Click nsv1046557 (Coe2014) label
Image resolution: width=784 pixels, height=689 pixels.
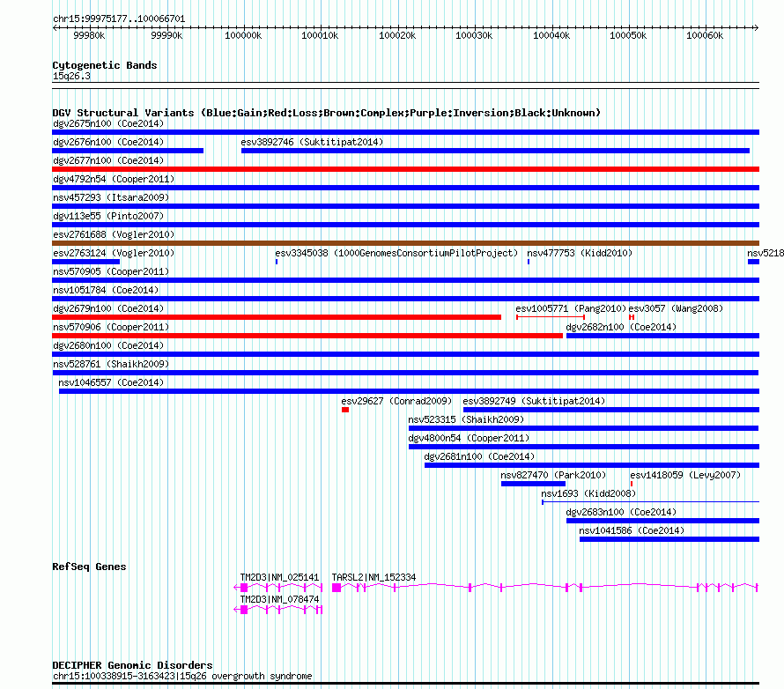(111, 382)
